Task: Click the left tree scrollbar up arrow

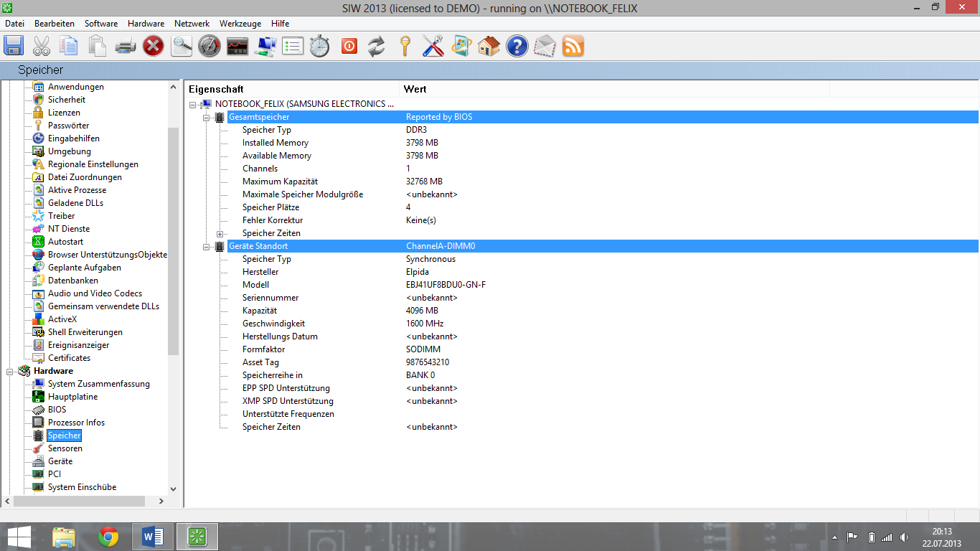Action: (x=173, y=87)
